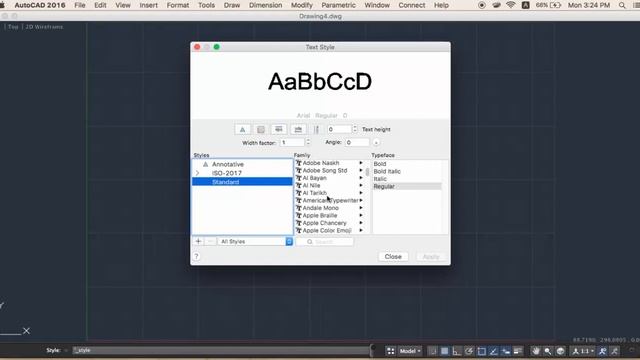Toggle ortho mode icon in status bar

click(x=457, y=351)
